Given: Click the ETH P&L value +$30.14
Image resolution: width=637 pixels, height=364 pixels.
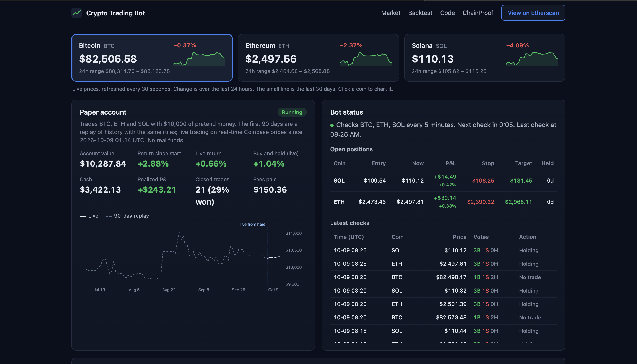Looking at the screenshot, I should coord(445,198).
